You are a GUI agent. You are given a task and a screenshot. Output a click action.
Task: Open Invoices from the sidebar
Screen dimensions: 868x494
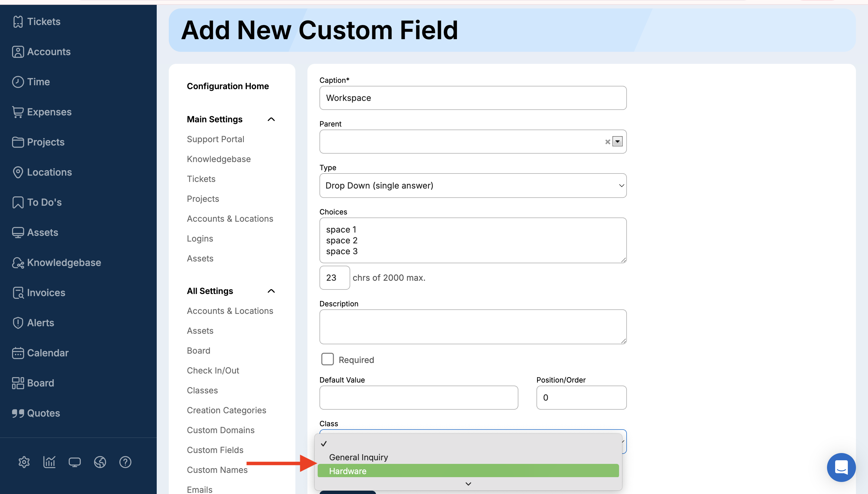[46, 292]
